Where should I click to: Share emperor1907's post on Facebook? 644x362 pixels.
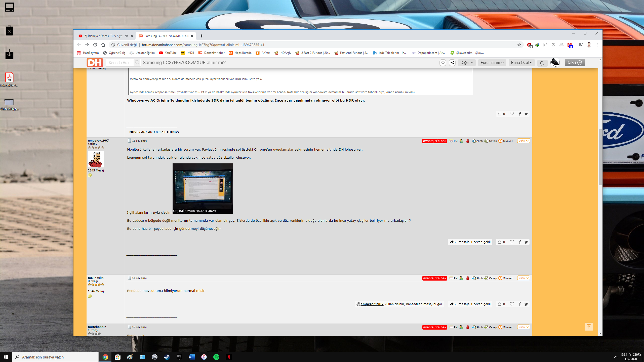[520, 242]
